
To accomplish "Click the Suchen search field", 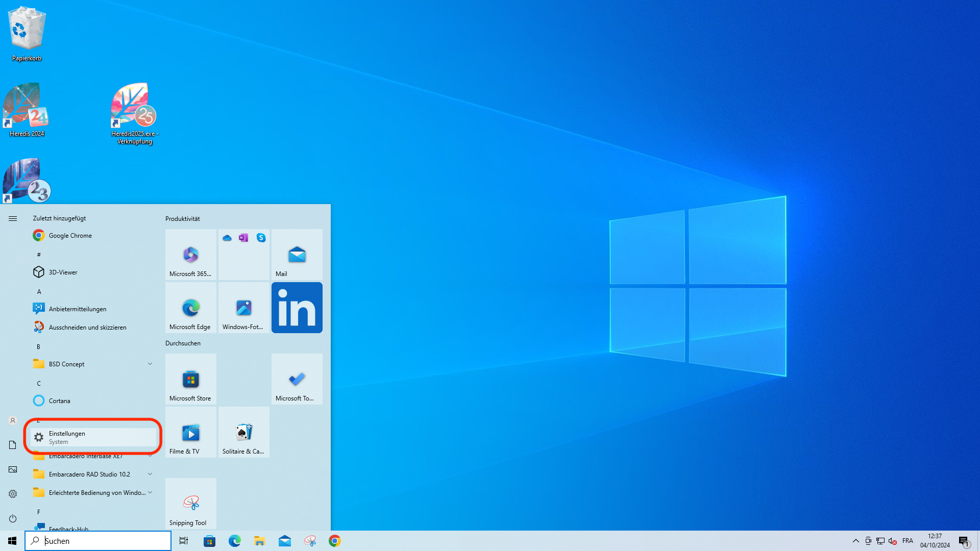I will coord(98,540).
